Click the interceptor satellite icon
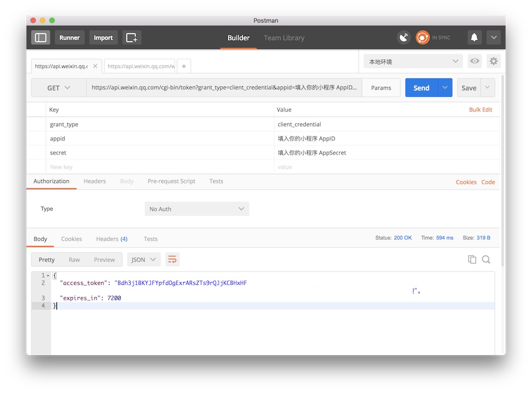This screenshot has height=393, width=532. pyautogui.click(x=404, y=37)
